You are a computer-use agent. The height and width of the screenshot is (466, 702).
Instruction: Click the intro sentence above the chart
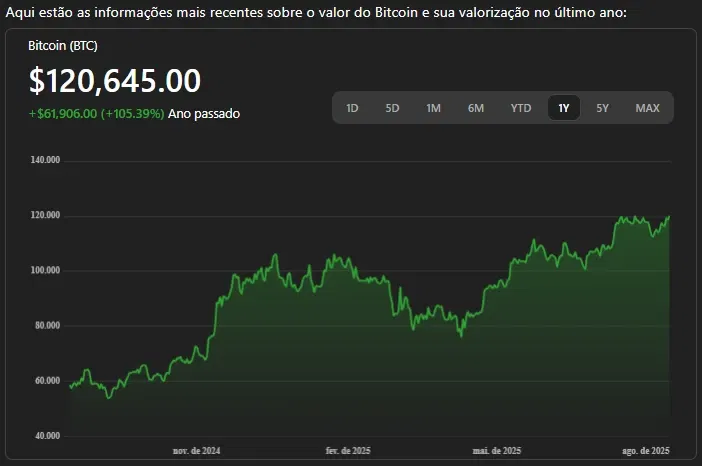[x=315, y=11]
